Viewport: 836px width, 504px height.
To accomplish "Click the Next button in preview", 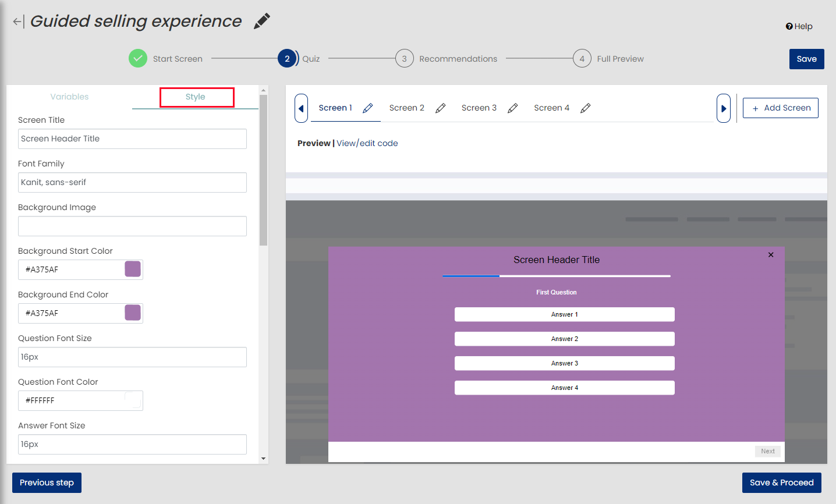I will (x=768, y=451).
